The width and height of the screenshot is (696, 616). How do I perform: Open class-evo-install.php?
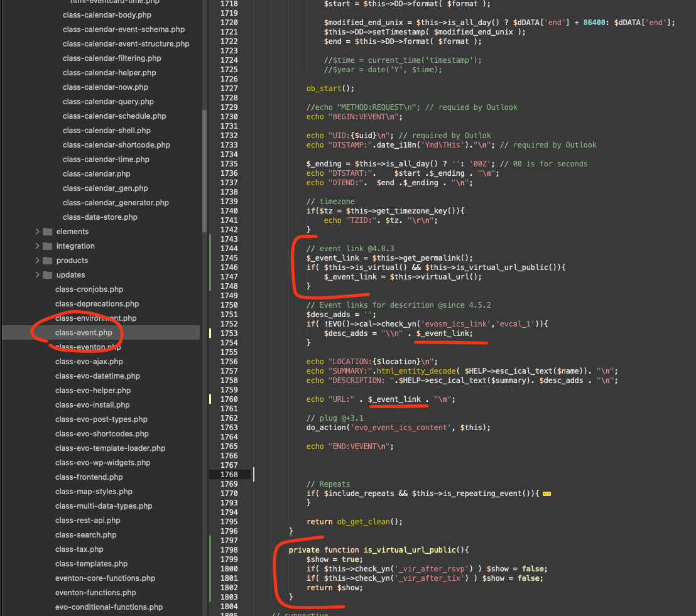pos(92,405)
